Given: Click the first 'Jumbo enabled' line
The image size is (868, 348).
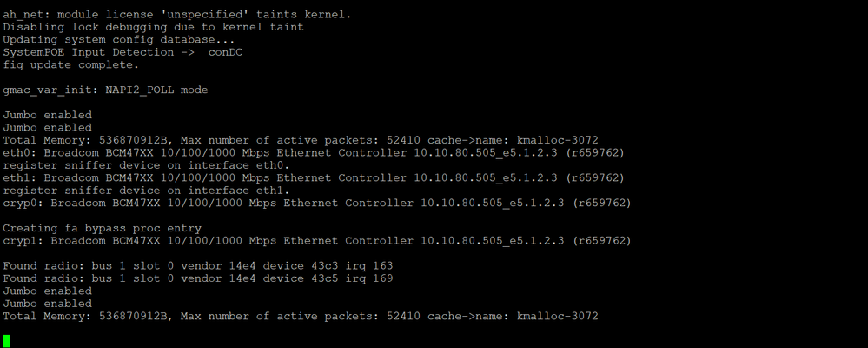Looking at the screenshot, I should (x=48, y=115).
